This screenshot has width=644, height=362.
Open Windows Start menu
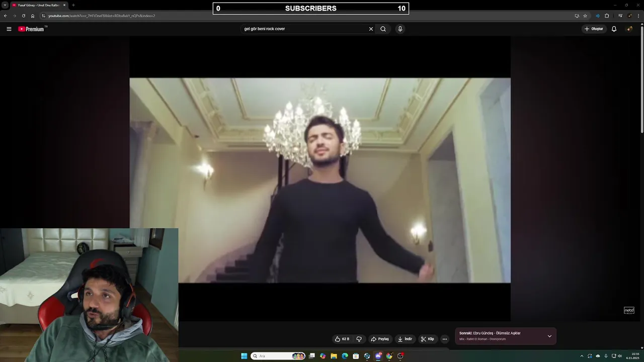pos(244,356)
